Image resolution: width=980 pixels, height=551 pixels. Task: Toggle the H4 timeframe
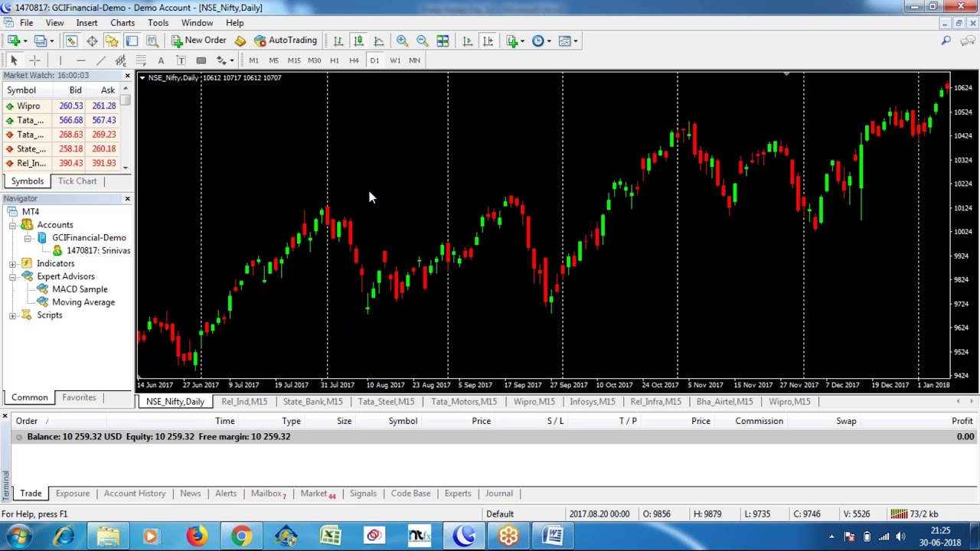click(354, 60)
